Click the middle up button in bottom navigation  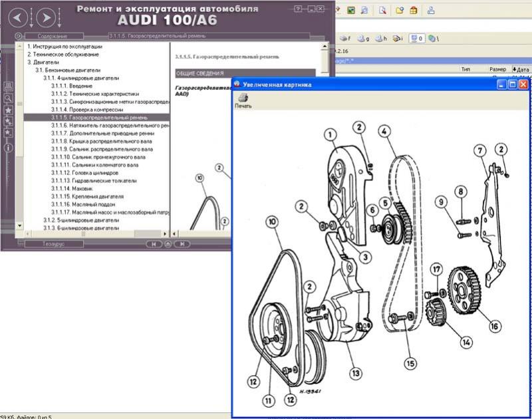168,244
